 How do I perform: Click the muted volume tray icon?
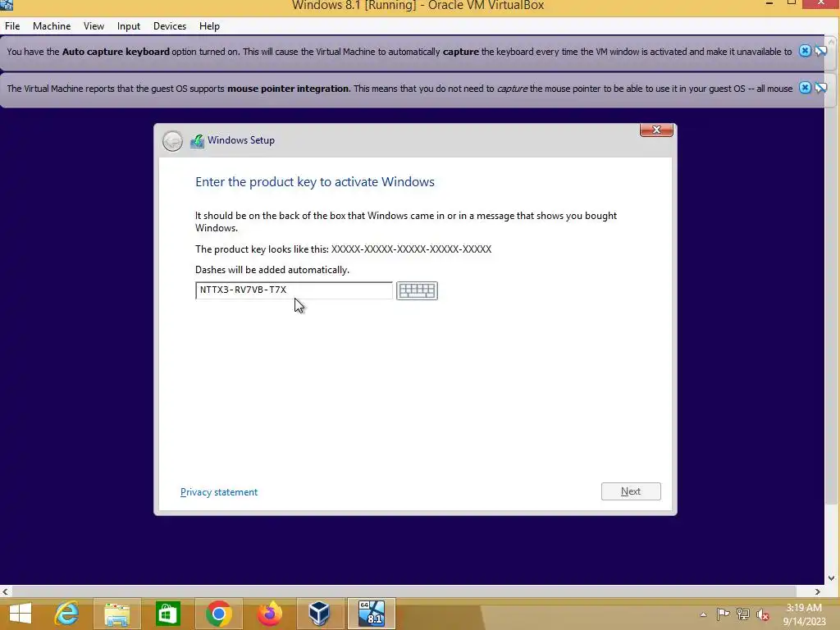[x=762, y=614]
